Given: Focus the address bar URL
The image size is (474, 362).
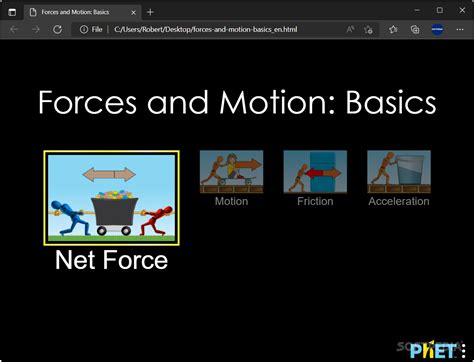Looking at the screenshot, I should 206,30.
